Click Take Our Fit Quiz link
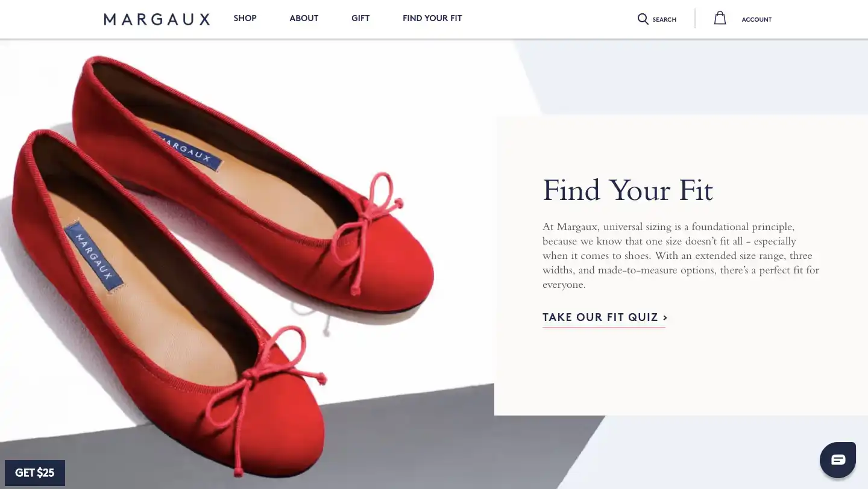This screenshot has height=489, width=868. 605,317
